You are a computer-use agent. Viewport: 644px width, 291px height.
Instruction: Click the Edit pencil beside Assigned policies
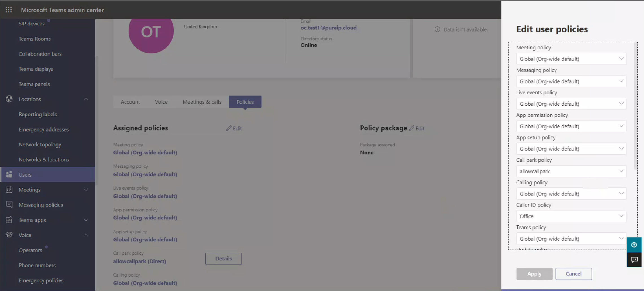pos(234,128)
